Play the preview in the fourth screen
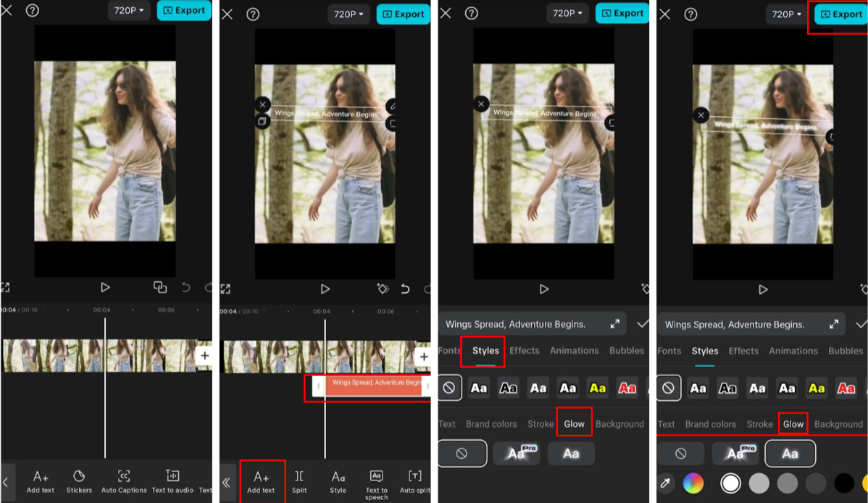Viewport: 868px width, 503px height. [x=763, y=289]
